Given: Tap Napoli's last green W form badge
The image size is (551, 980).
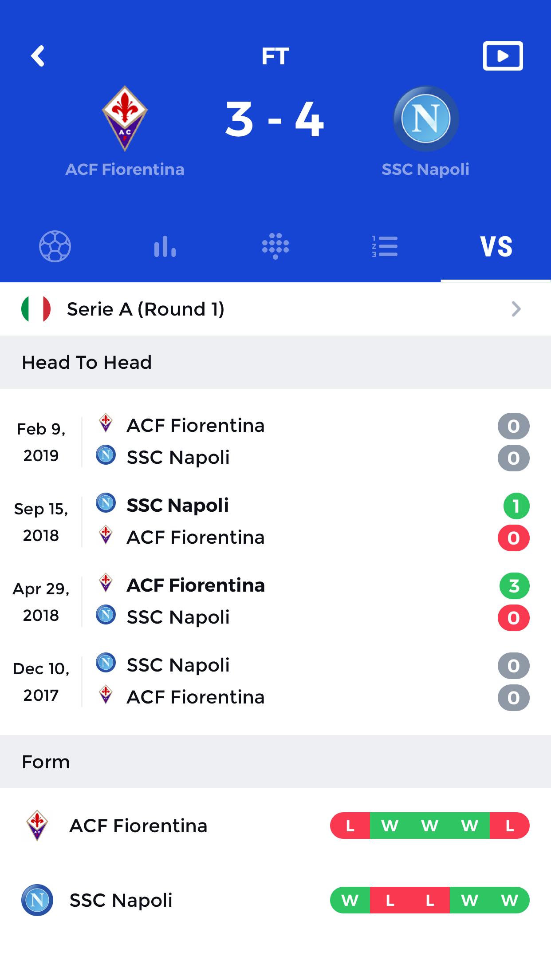Looking at the screenshot, I should pos(510,900).
